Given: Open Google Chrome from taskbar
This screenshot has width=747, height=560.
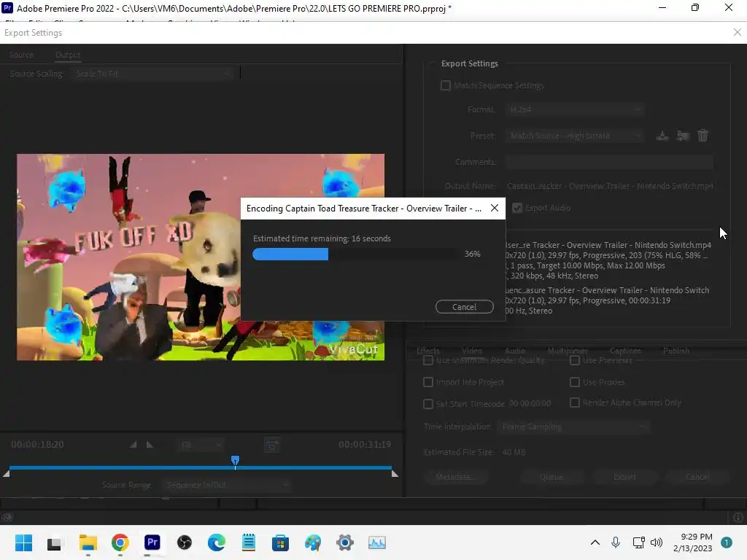Looking at the screenshot, I should 120,542.
